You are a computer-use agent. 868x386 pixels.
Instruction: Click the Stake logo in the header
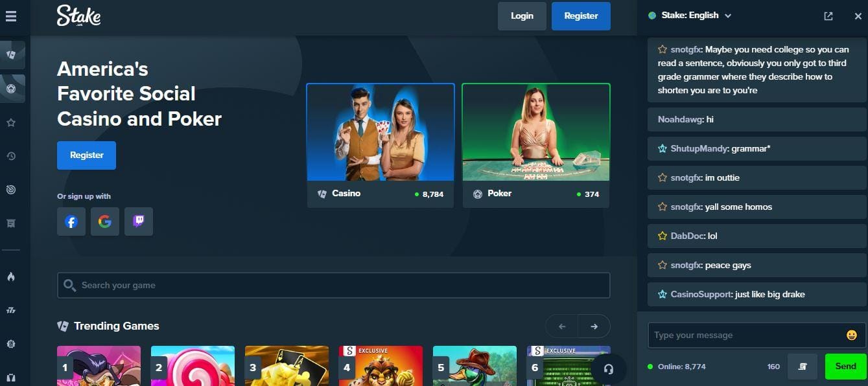tap(78, 16)
